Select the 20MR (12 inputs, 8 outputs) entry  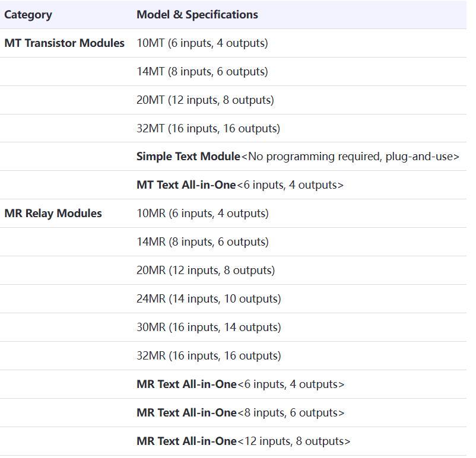(206, 271)
